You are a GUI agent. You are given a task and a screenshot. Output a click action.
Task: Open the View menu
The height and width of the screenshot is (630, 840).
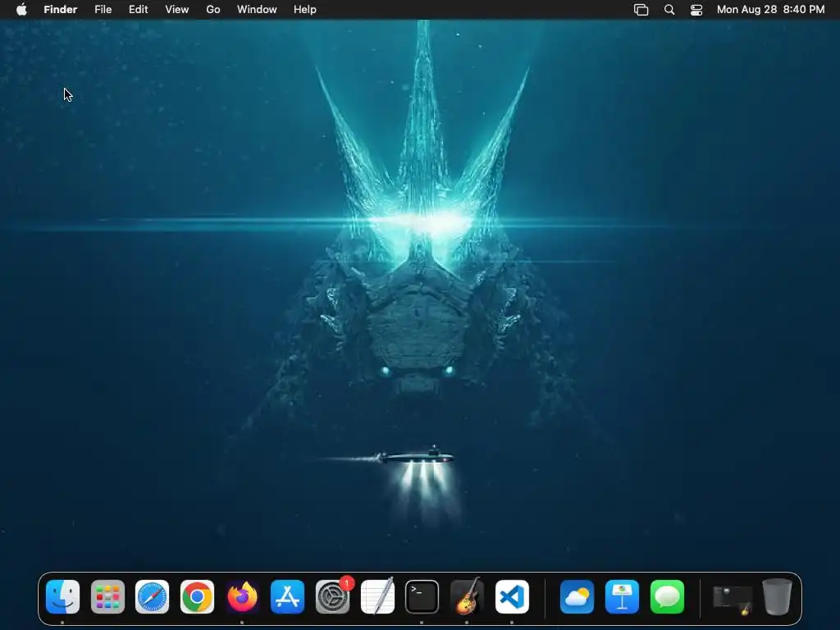coord(177,9)
